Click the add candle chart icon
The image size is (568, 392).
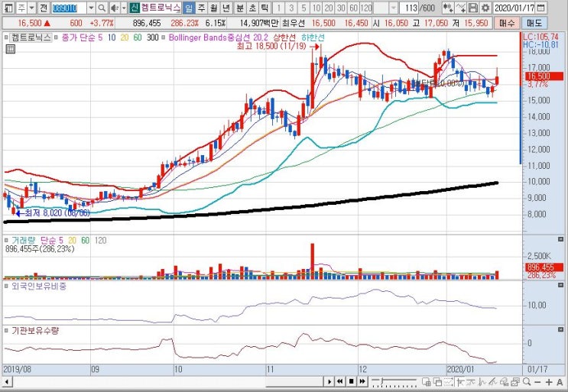448,8
